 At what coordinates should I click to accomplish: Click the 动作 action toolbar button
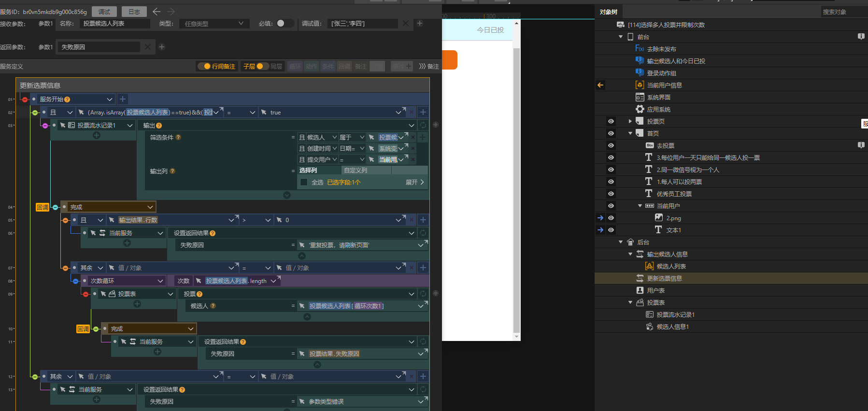point(312,66)
